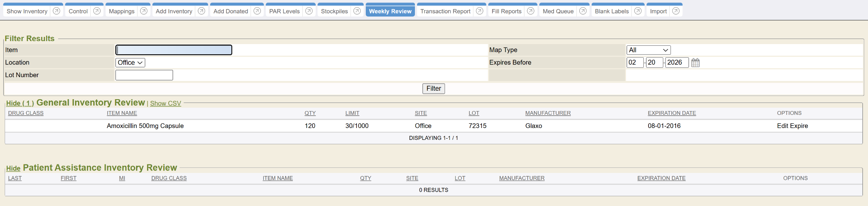Click the Item filter text field
Screen dimensions: 868x206
pos(174,50)
